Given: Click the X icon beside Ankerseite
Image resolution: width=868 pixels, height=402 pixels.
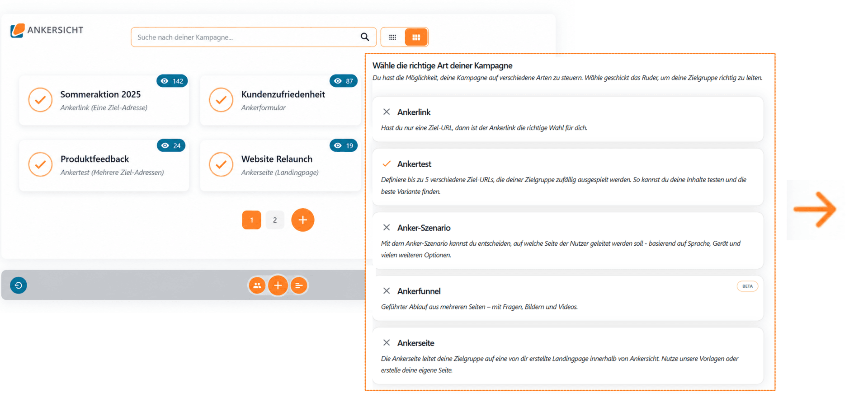Looking at the screenshot, I should [387, 343].
